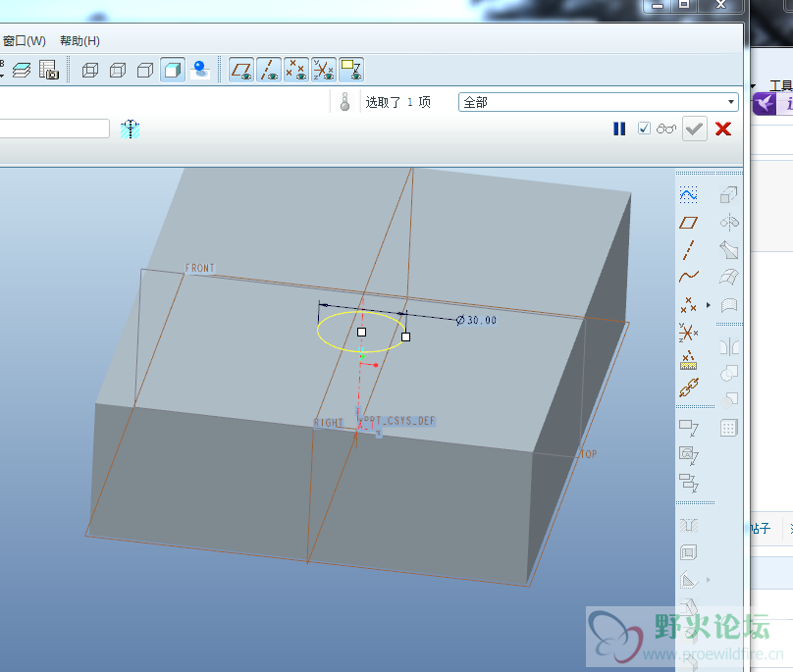This screenshot has height=672, width=793.
Task: Select the Revolve tool icon
Action: pyautogui.click(x=729, y=223)
